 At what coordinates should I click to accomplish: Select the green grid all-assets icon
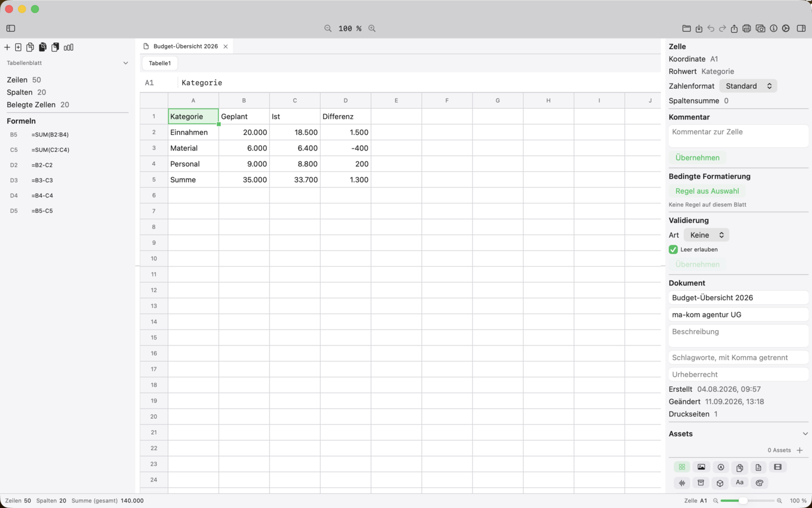pos(682,467)
